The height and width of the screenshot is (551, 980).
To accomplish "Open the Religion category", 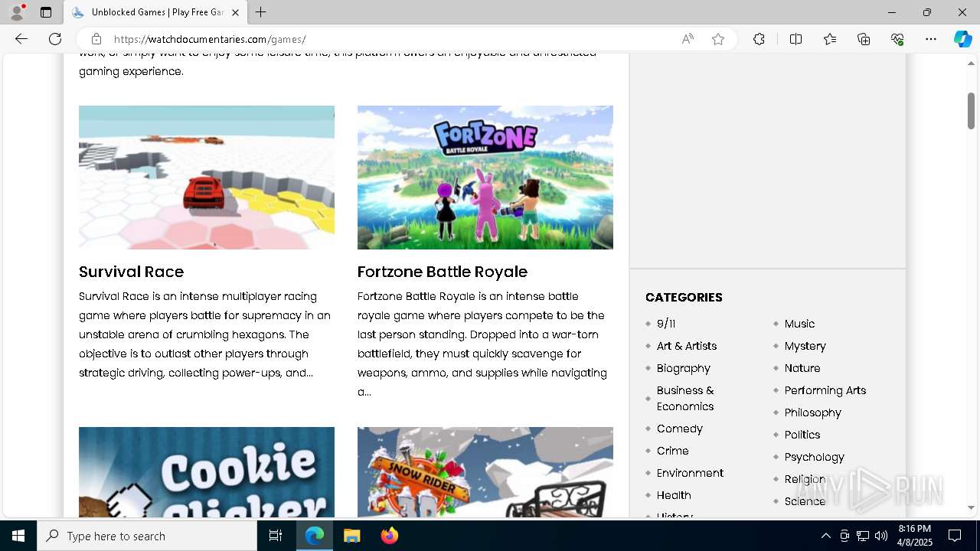I will 805,479.
